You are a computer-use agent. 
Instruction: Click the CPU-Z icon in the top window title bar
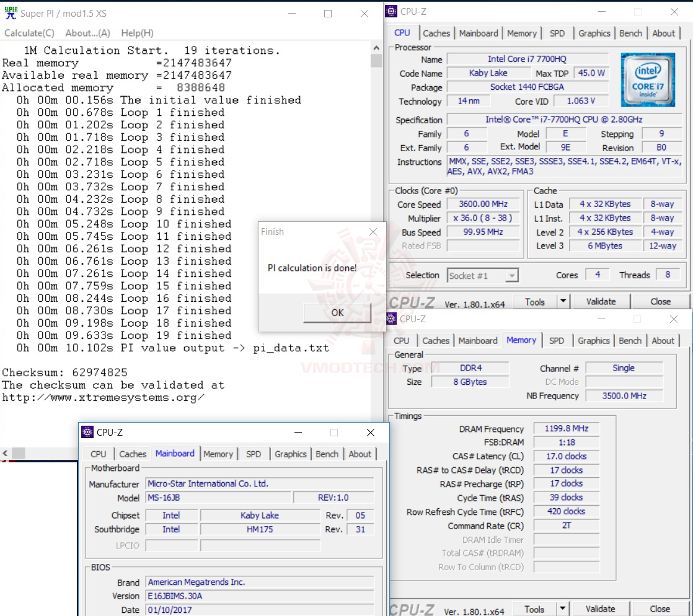coord(391,11)
